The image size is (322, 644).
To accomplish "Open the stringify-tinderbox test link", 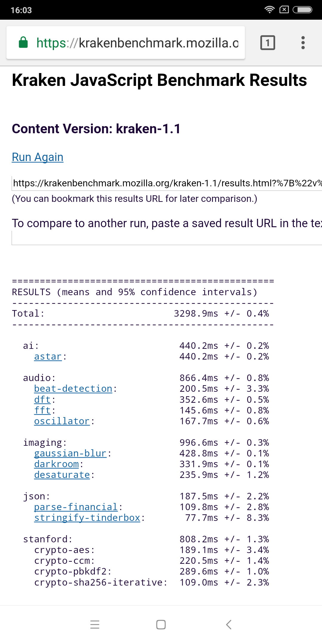I will 87,518.
